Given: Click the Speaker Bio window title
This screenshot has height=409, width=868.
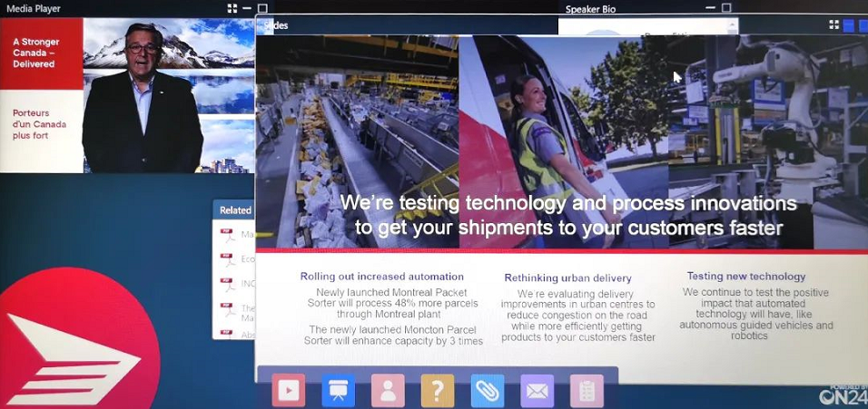Looking at the screenshot, I should [x=590, y=9].
